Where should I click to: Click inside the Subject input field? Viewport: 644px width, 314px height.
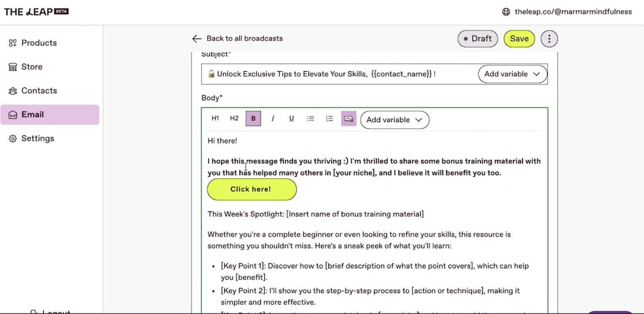[333, 74]
